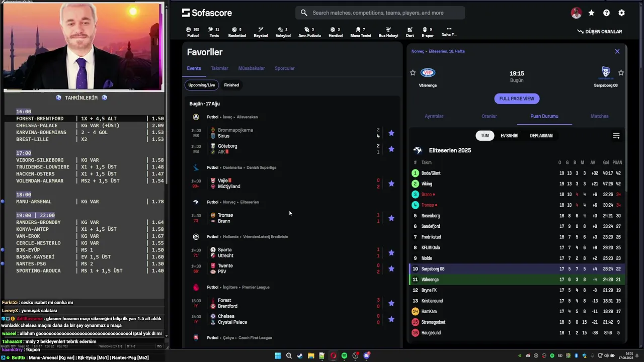Viewport: 644px width, 362px height.
Task: Unfavorite the Chelsea vs Crystal Palace match
Action: 391,319
